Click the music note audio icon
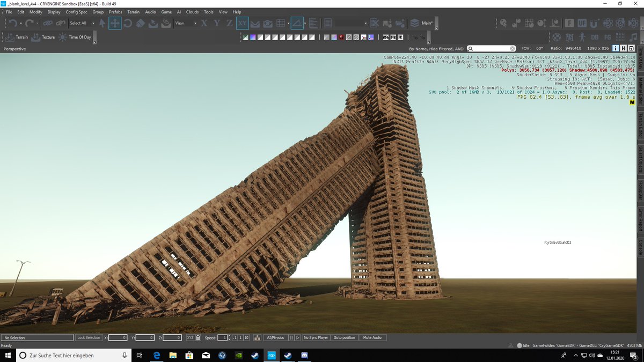644x362 pixels. 633,37
